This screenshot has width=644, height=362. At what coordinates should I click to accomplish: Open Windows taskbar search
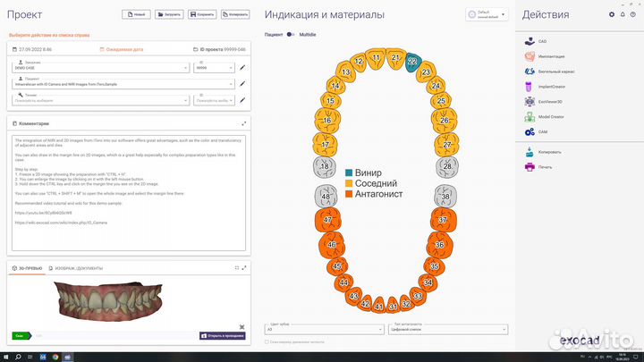click(18, 357)
